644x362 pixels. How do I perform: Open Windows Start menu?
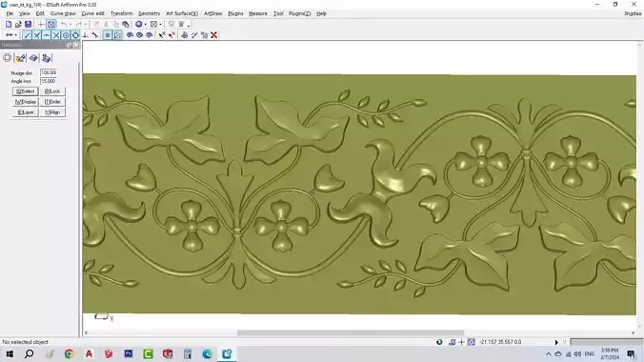[10, 353]
